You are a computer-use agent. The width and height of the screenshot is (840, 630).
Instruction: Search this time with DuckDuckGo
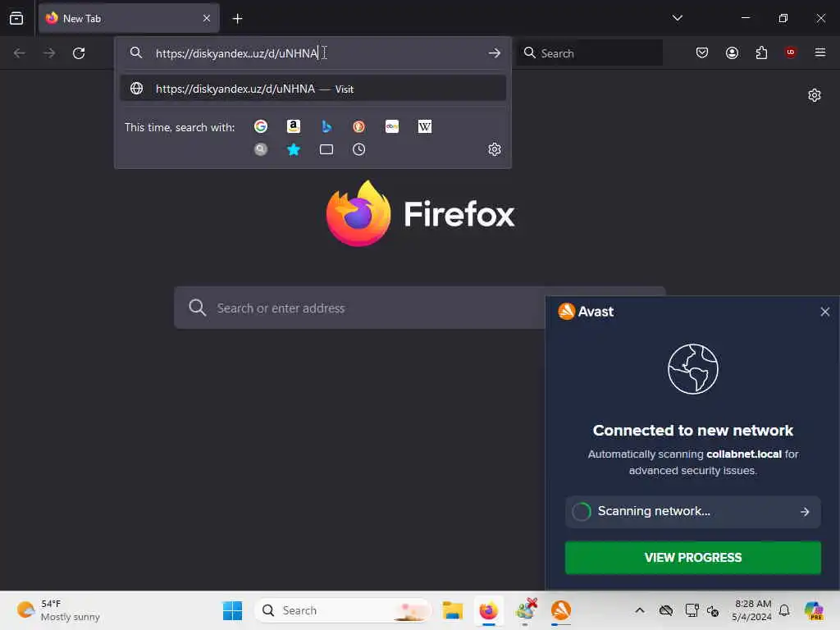[359, 126]
